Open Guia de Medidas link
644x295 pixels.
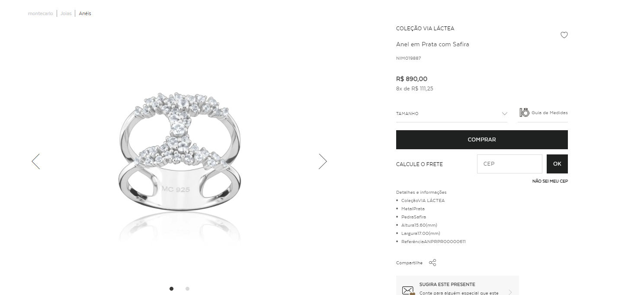pos(550,112)
